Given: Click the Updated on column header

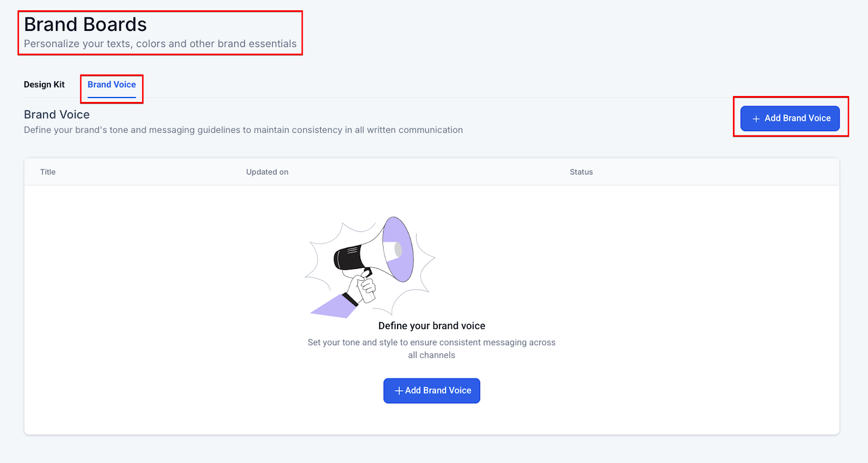Looking at the screenshot, I should point(267,172).
